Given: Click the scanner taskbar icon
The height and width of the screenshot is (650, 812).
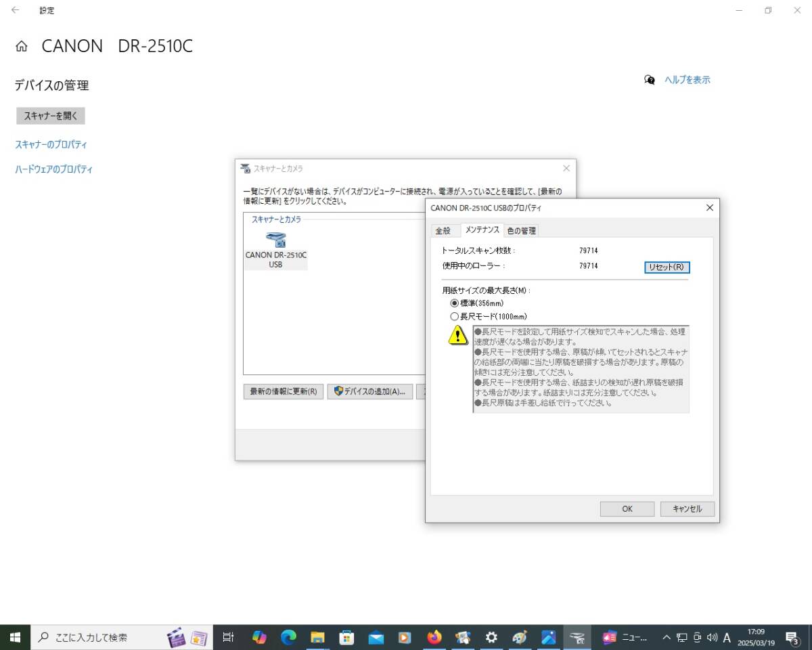Looking at the screenshot, I should (x=577, y=637).
